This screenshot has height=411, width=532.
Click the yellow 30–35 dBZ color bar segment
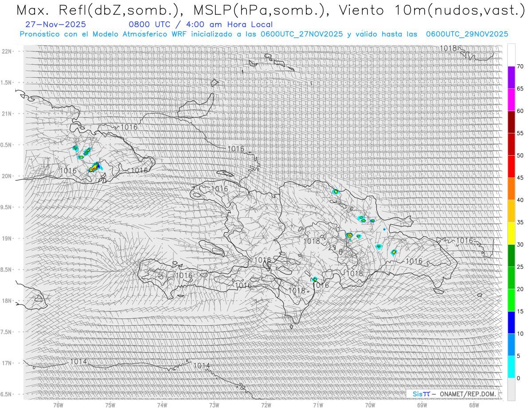coord(511,233)
